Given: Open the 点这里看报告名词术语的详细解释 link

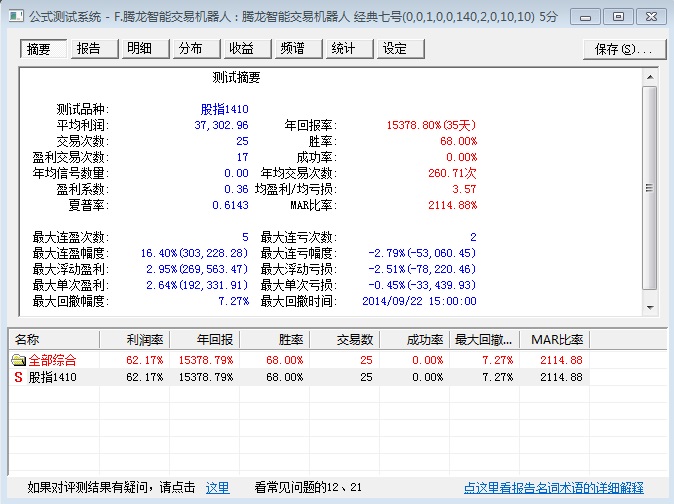Looking at the screenshot, I should [554, 488].
